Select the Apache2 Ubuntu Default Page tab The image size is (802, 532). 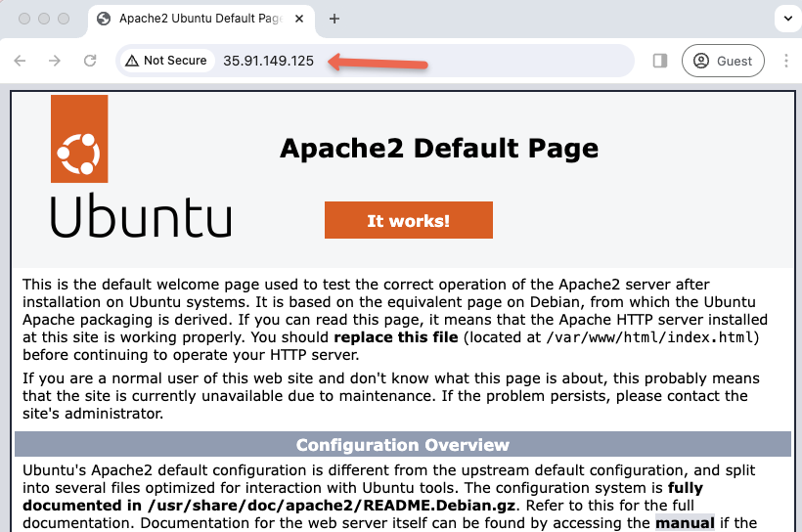point(201,20)
